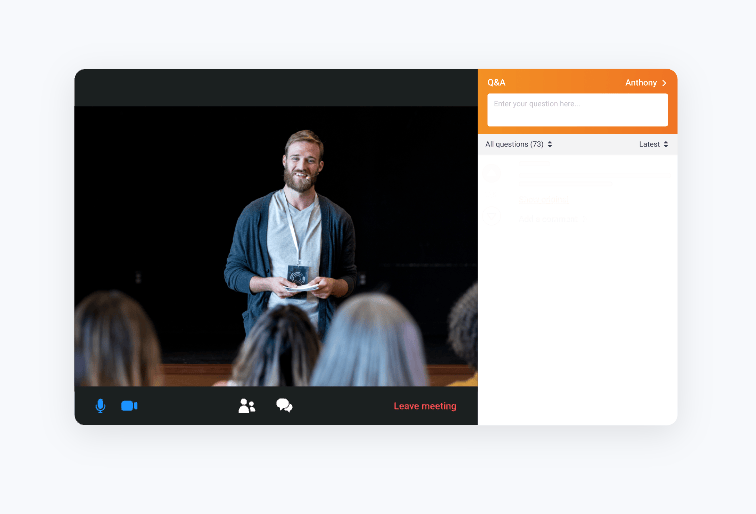The image size is (756, 514).
Task: Click the faded avatar of first question
Action: tap(492, 173)
